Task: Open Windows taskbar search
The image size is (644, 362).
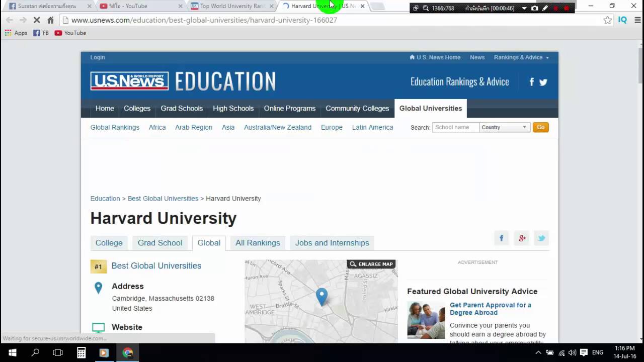Action: click(x=35, y=352)
